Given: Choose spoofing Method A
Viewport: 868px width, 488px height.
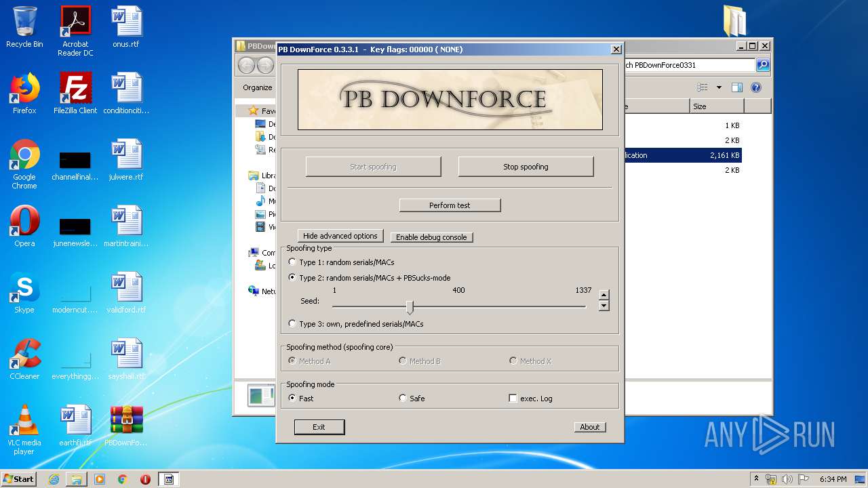Looking at the screenshot, I should (x=292, y=361).
